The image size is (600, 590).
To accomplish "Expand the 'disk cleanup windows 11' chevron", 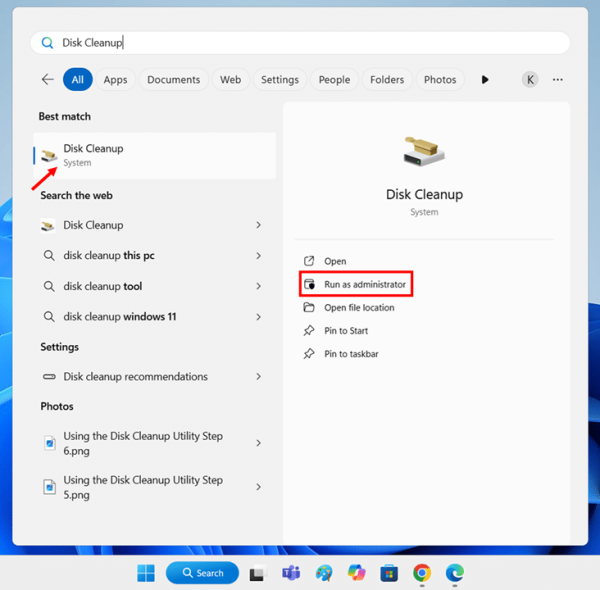I will click(x=259, y=317).
